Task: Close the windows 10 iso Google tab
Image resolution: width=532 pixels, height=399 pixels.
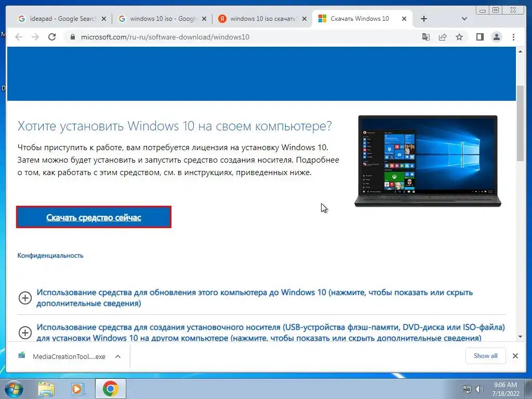Action: [204, 19]
